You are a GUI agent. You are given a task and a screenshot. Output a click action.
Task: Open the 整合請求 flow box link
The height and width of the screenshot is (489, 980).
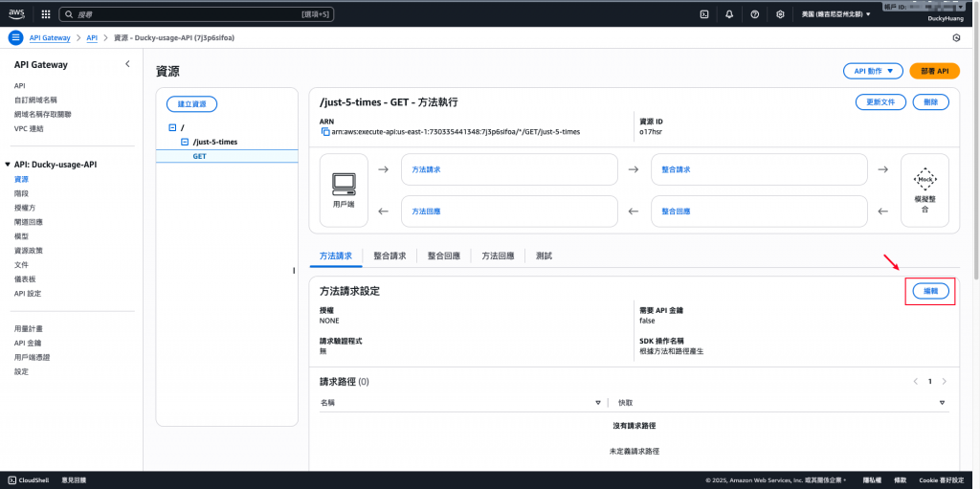[676, 169]
